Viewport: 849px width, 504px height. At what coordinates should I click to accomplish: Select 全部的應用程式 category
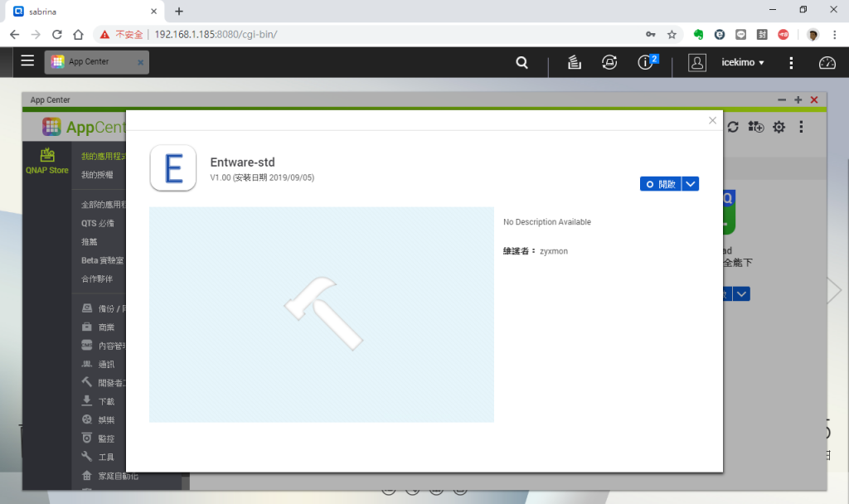point(104,205)
